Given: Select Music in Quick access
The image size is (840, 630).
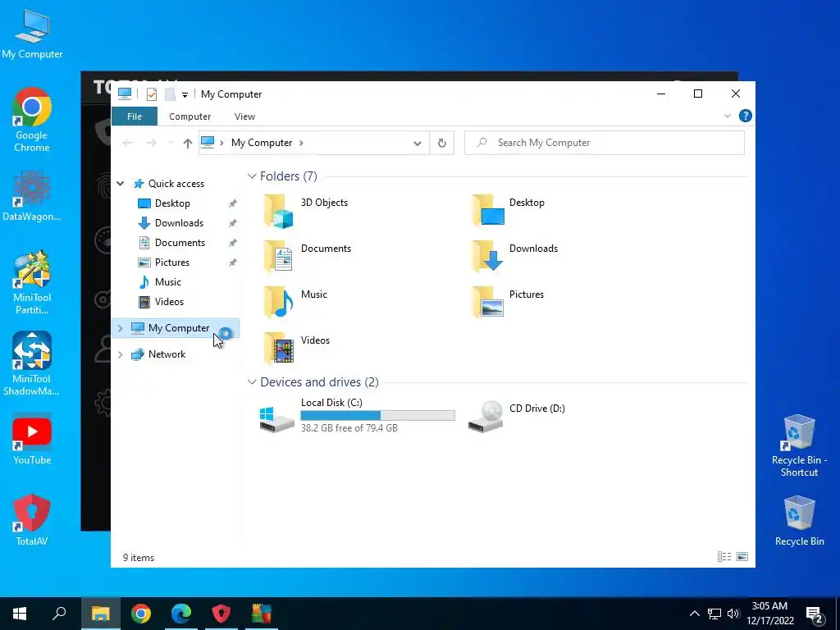Looking at the screenshot, I should click(167, 282).
